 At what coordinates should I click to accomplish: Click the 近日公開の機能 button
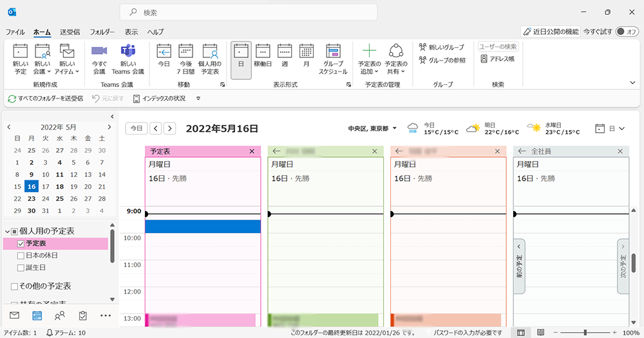(x=551, y=31)
